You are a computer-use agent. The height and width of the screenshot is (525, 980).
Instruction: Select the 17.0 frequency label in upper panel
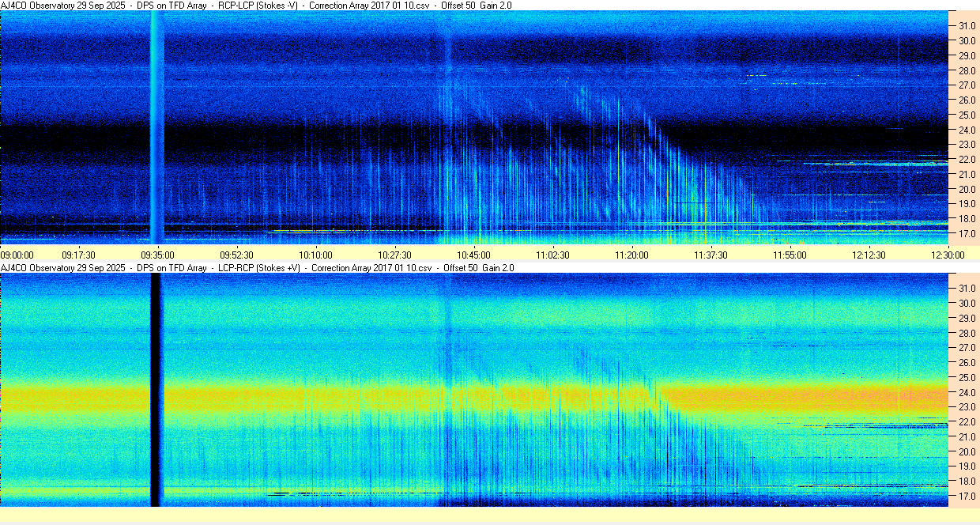click(x=967, y=234)
